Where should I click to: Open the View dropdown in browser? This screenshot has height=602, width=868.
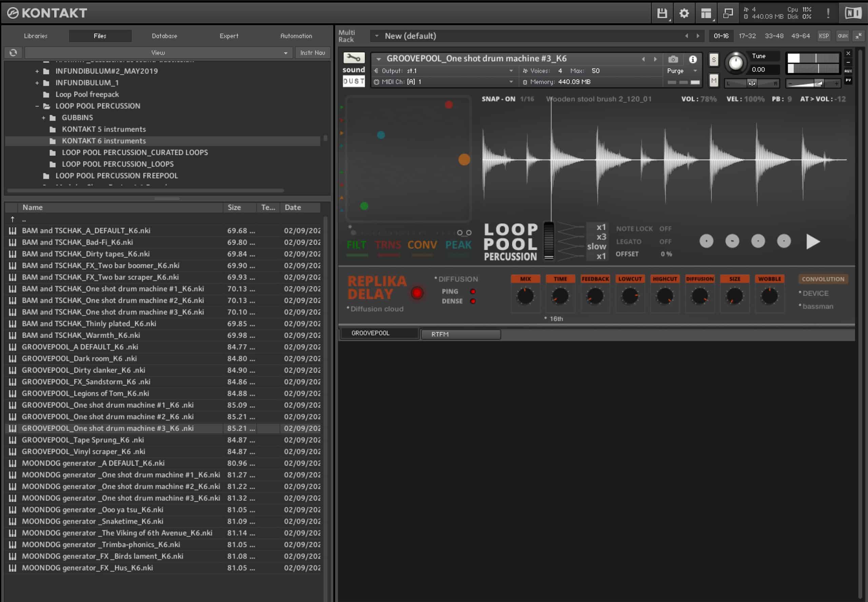(158, 53)
